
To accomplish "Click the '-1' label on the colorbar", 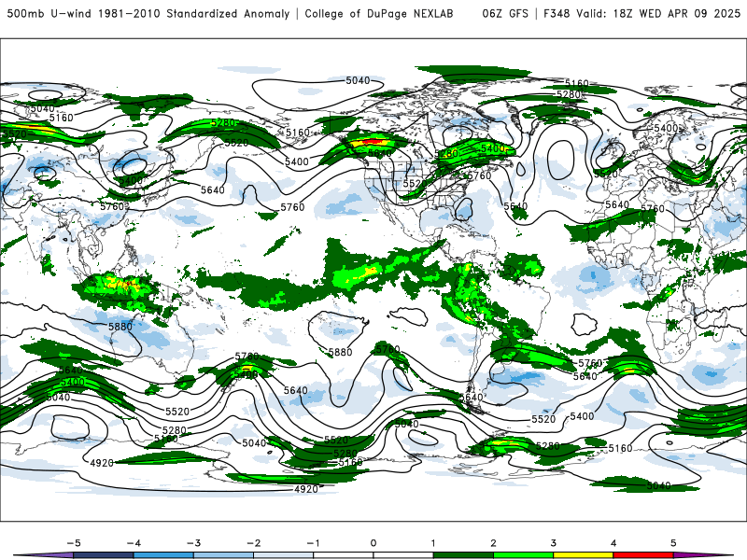I will [x=313, y=543].
